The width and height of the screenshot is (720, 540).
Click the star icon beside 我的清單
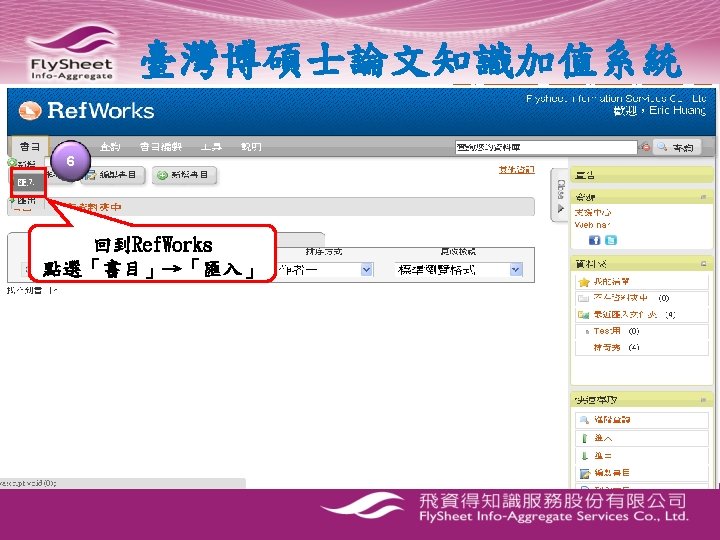coord(584,282)
